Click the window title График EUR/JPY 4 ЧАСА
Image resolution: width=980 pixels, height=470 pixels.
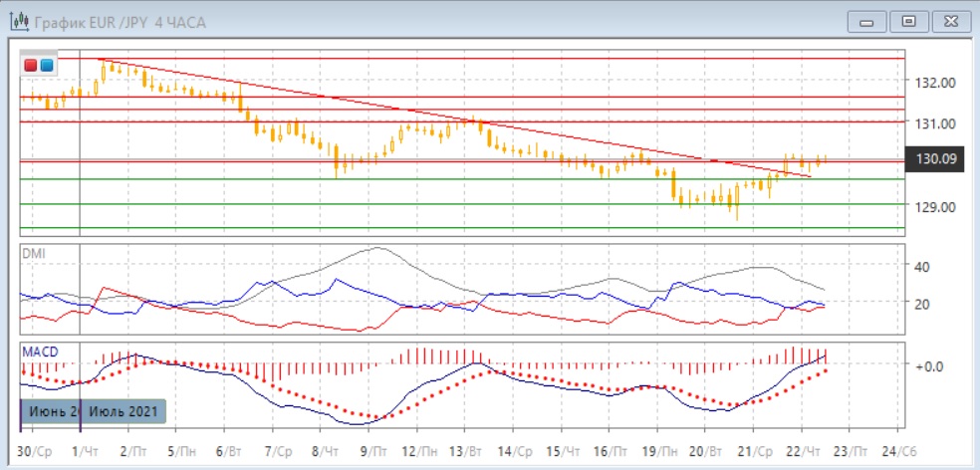tap(120, 22)
